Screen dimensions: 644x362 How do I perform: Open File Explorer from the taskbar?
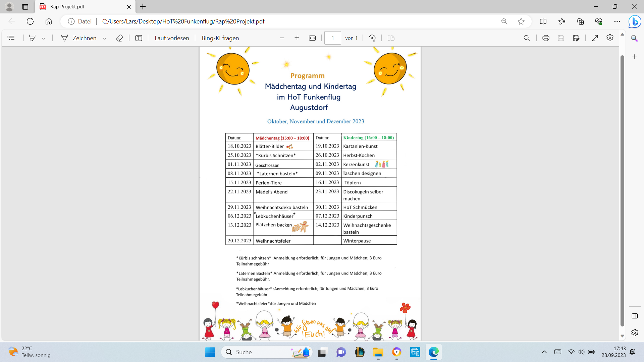pyautogui.click(x=378, y=352)
